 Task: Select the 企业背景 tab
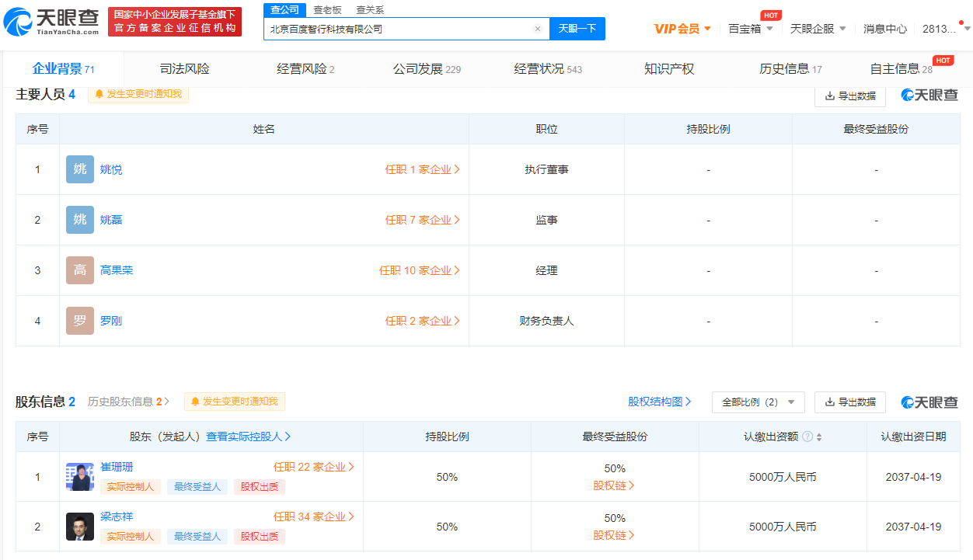point(63,69)
